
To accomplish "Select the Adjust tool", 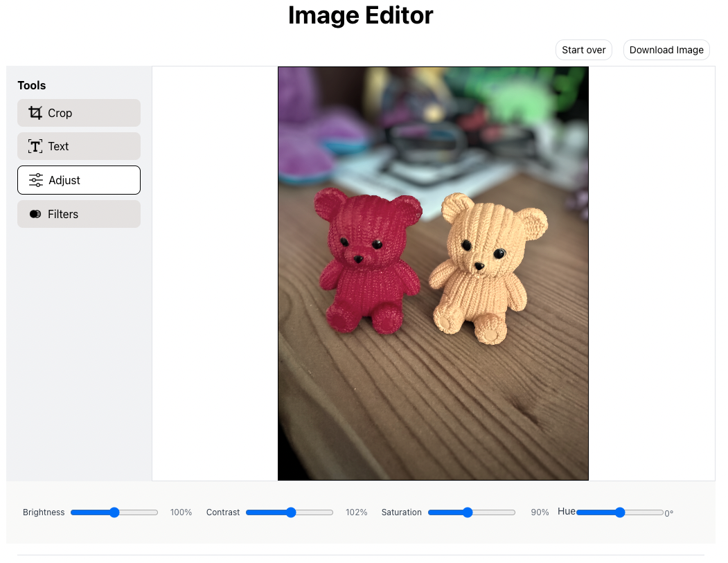I will coord(78,179).
